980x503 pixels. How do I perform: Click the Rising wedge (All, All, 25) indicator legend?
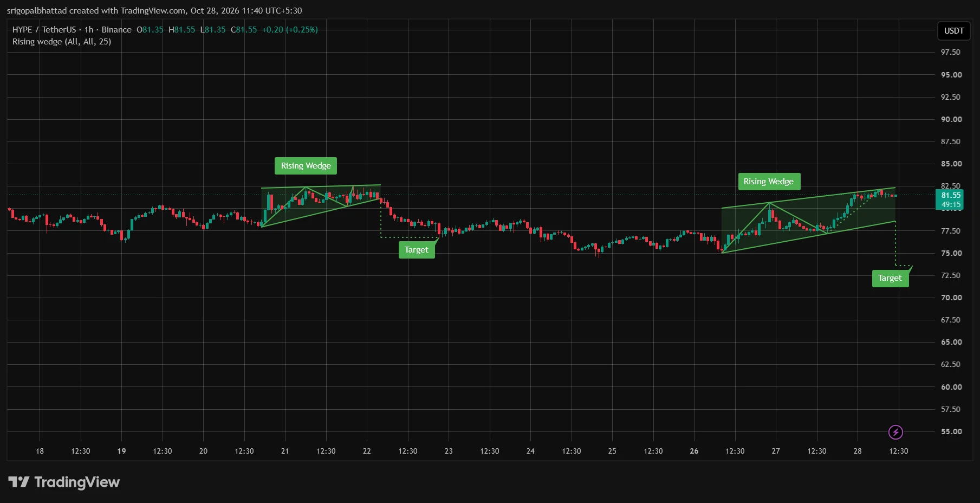pos(62,42)
